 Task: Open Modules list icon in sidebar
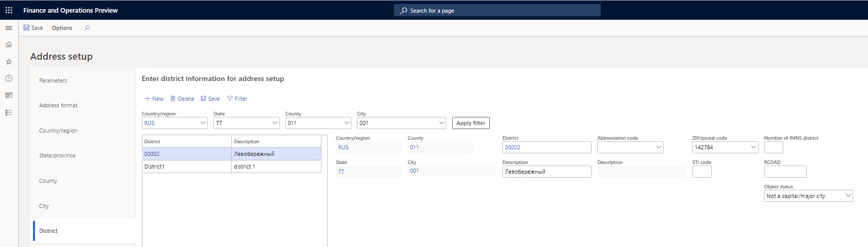[x=9, y=112]
